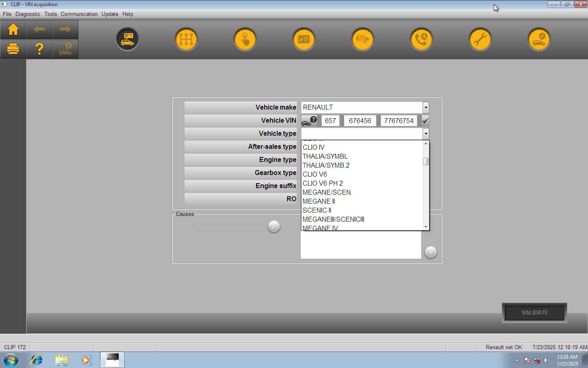Click the car question mark VIN icon
The height and width of the screenshot is (368, 588).
309,121
